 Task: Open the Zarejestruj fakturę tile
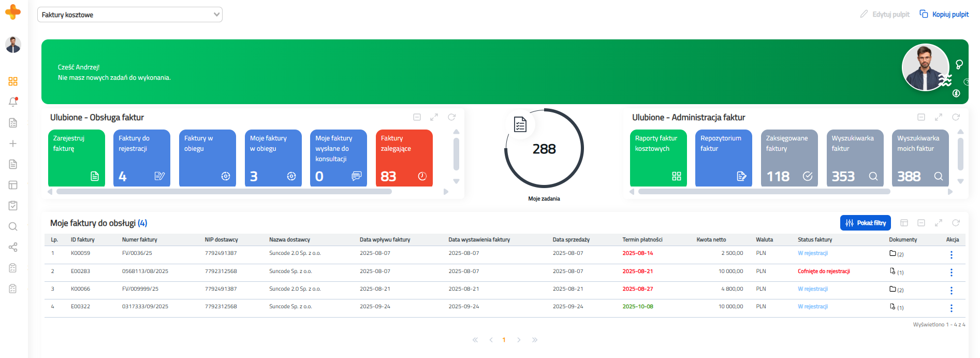pyautogui.click(x=76, y=157)
